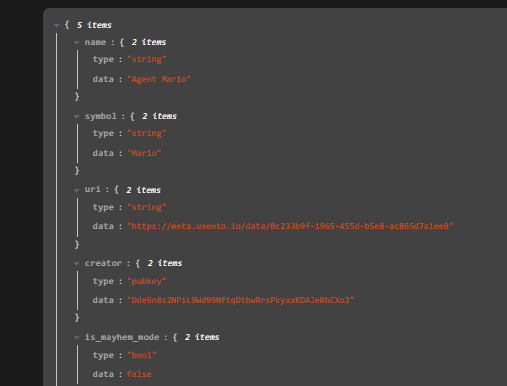507x386 pixels.
Task: Collapse the symbol object node
Action: pyautogui.click(x=77, y=117)
